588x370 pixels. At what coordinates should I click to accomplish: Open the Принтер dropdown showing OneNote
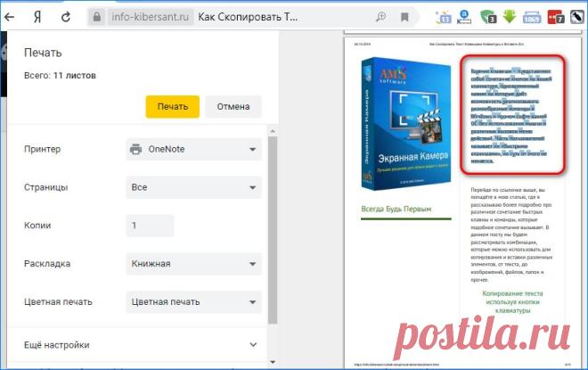[193, 150]
